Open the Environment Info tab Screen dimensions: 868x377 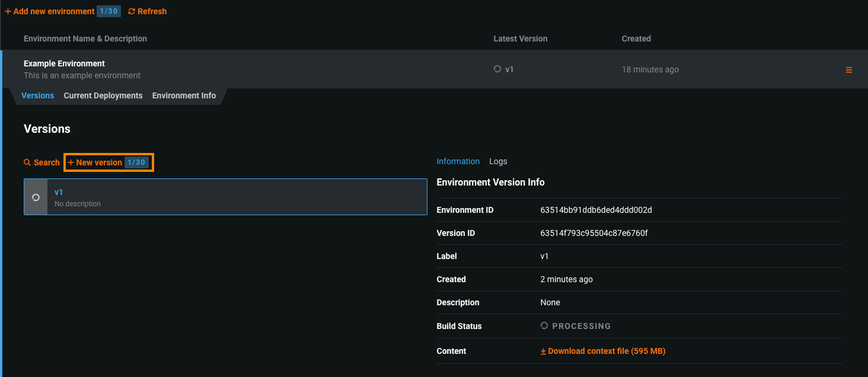click(x=184, y=95)
